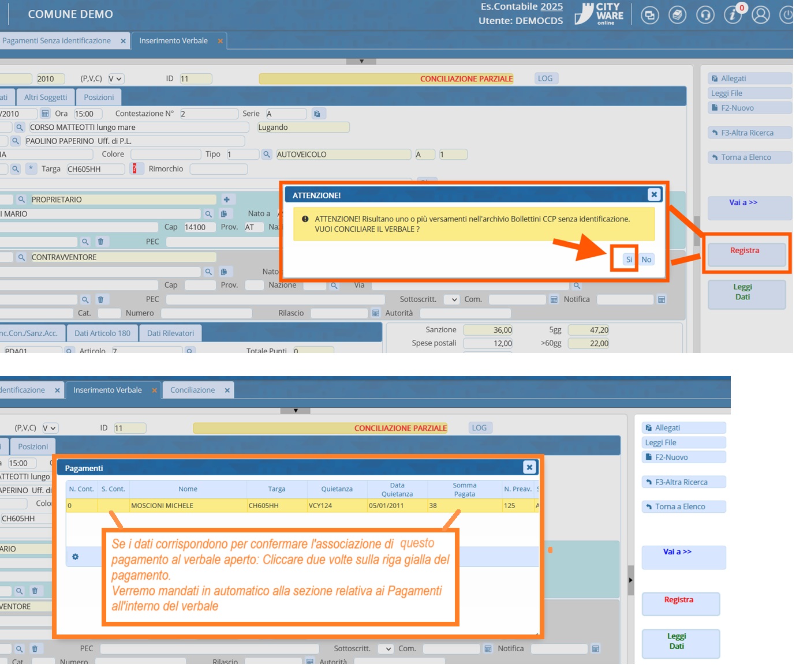807x672 pixels.
Task: Click the red icon next to Targa field
Action: pyautogui.click(x=134, y=169)
